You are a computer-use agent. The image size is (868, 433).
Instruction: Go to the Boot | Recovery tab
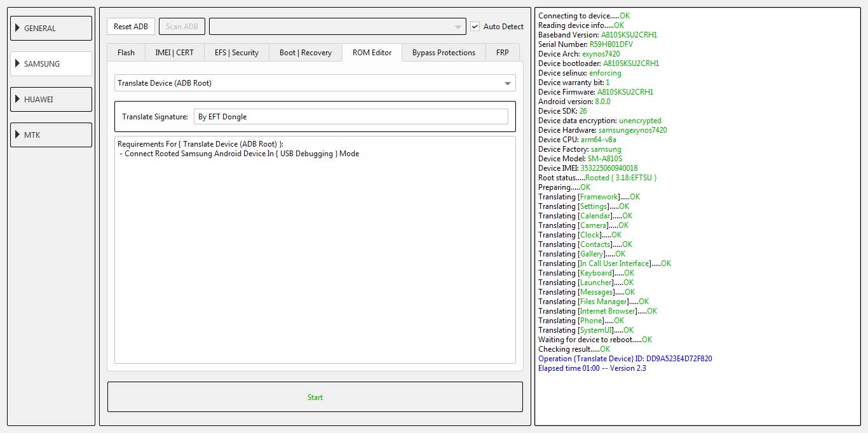click(306, 53)
